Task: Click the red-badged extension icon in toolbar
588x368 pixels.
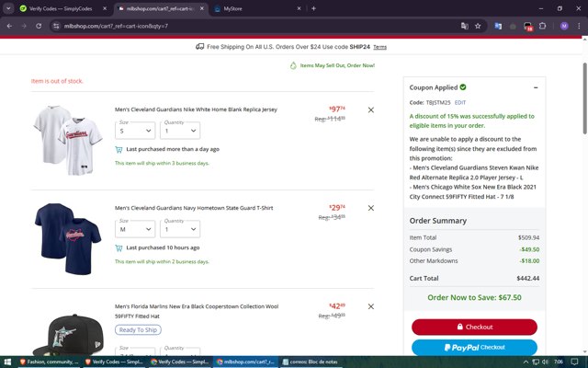Action: (x=527, y=27)
